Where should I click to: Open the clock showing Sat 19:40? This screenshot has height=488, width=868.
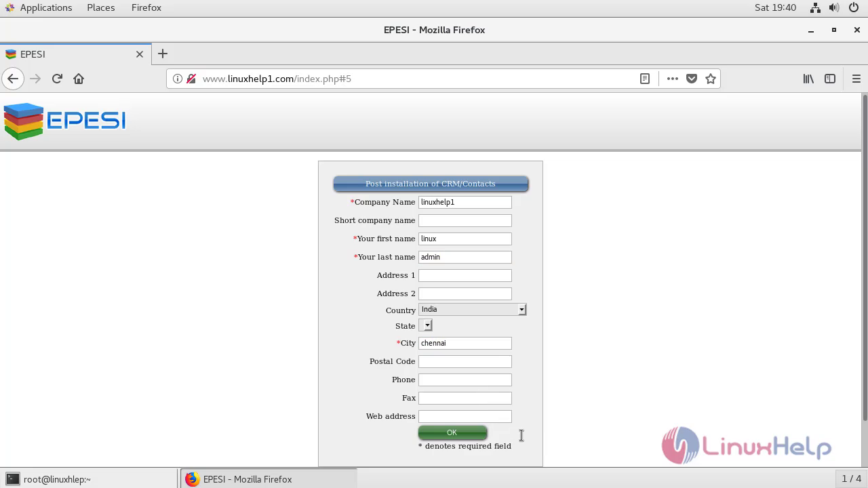tap(775, 7)
